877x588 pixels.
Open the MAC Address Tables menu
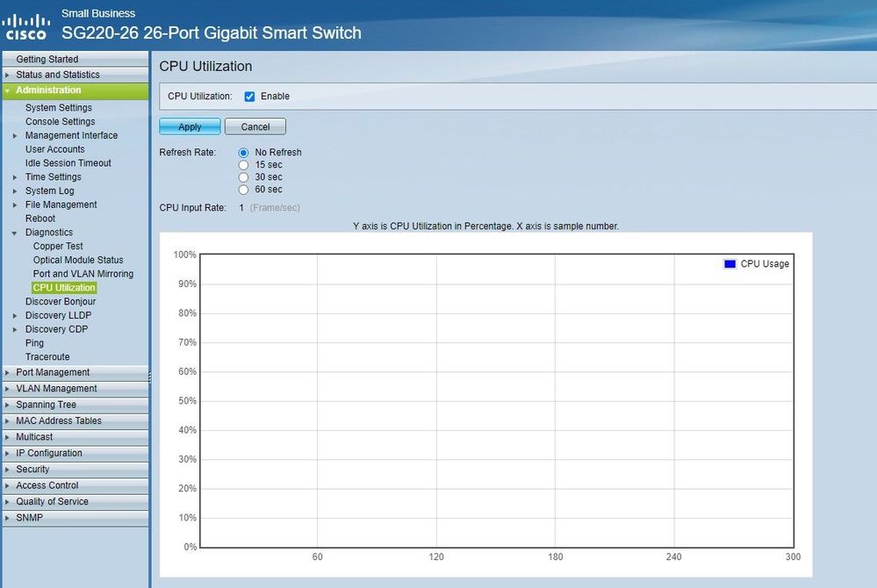point(75,421)
